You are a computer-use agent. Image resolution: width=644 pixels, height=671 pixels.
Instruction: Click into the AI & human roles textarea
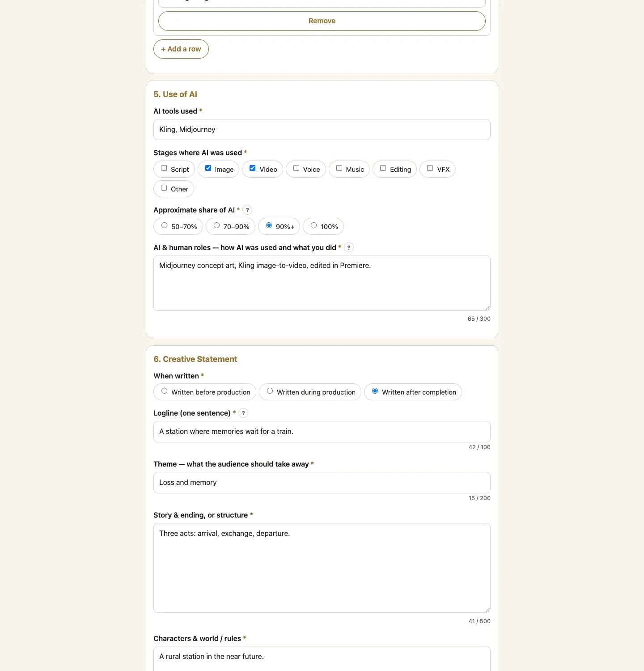click(x=322, y=283)
